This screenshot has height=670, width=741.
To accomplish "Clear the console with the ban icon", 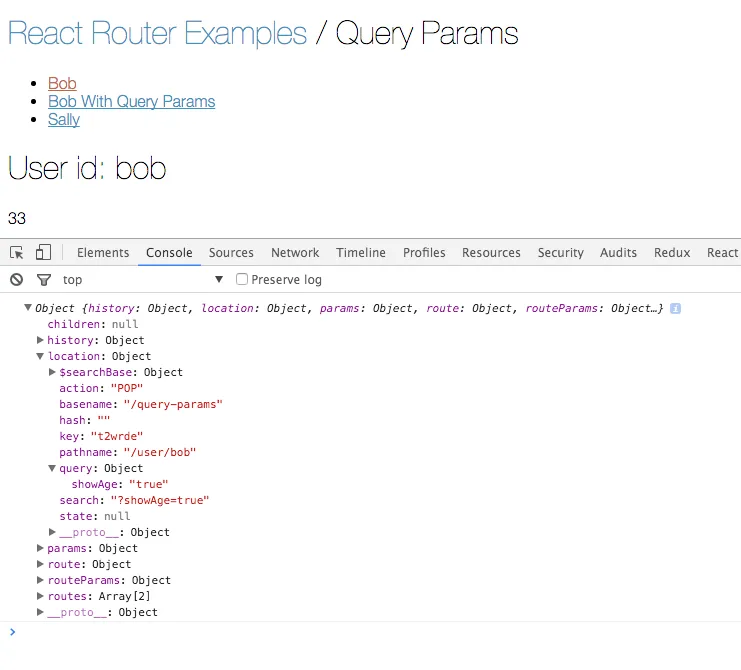I will click(x=17, y=280).
